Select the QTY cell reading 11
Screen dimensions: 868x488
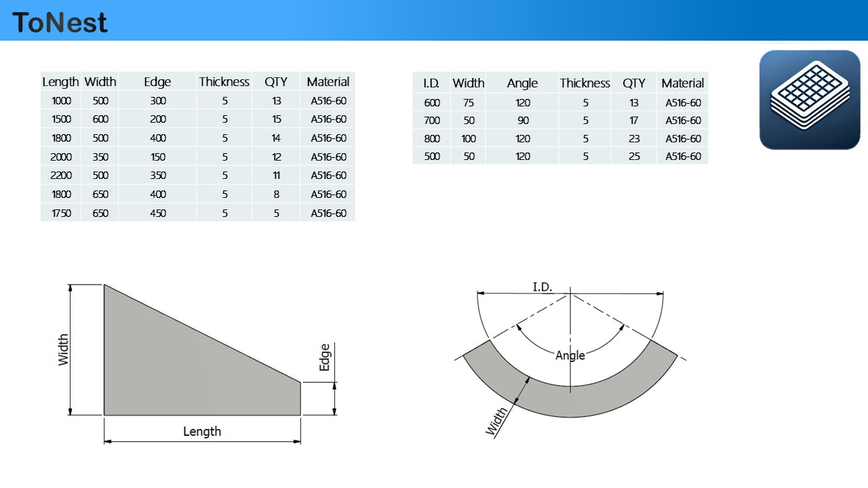[x=276, y=176]
